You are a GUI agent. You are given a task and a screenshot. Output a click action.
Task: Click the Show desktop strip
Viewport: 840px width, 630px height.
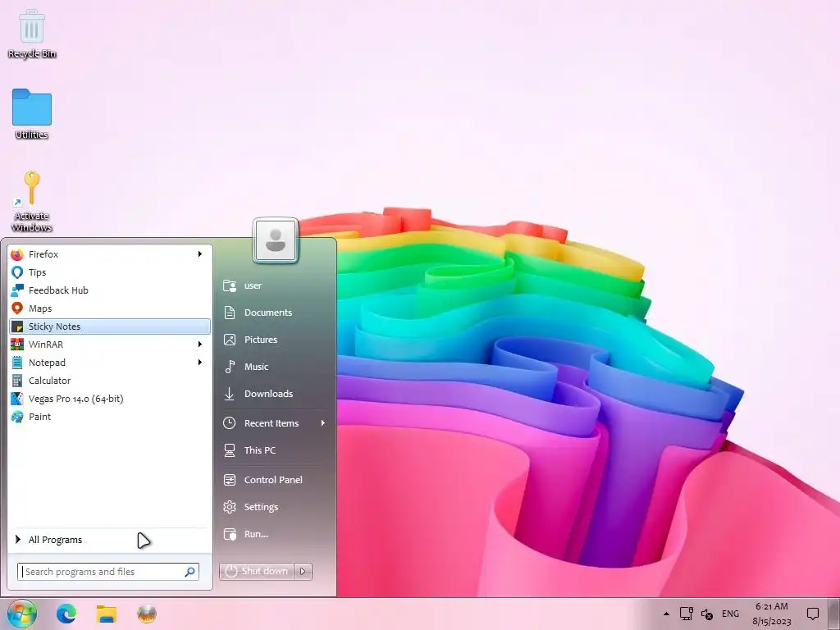point(836,614)
